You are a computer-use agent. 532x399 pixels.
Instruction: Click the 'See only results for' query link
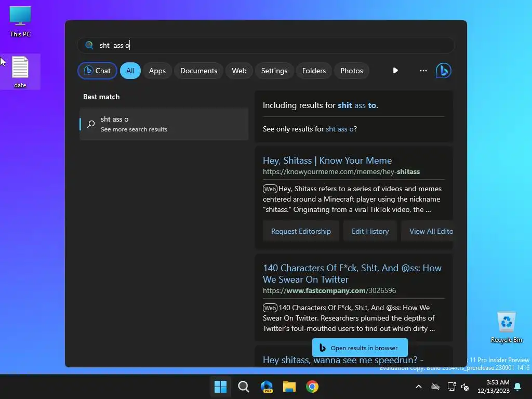tap(339, 129)
